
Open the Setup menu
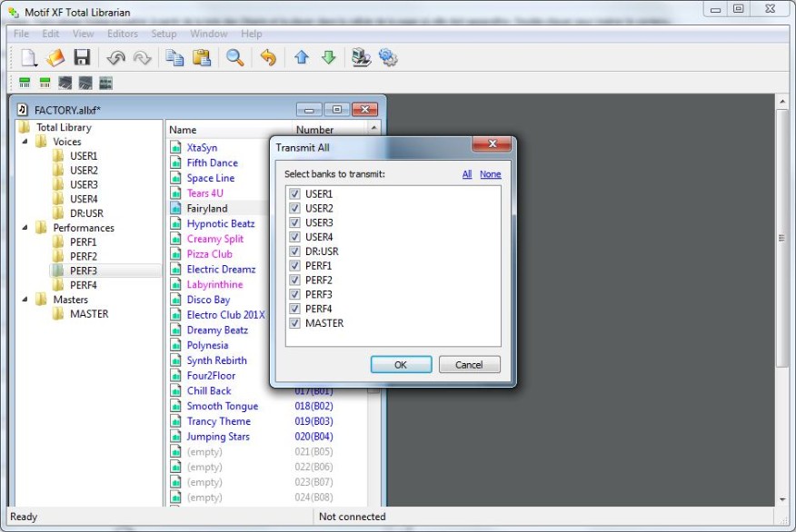(x=164, y=34)
